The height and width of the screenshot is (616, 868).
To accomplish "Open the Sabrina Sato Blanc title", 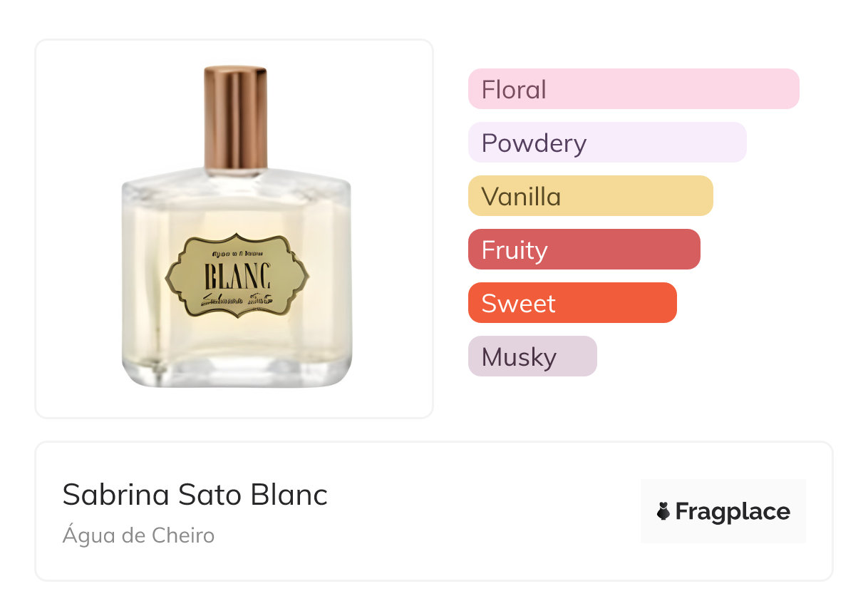I will coord(195,495).
